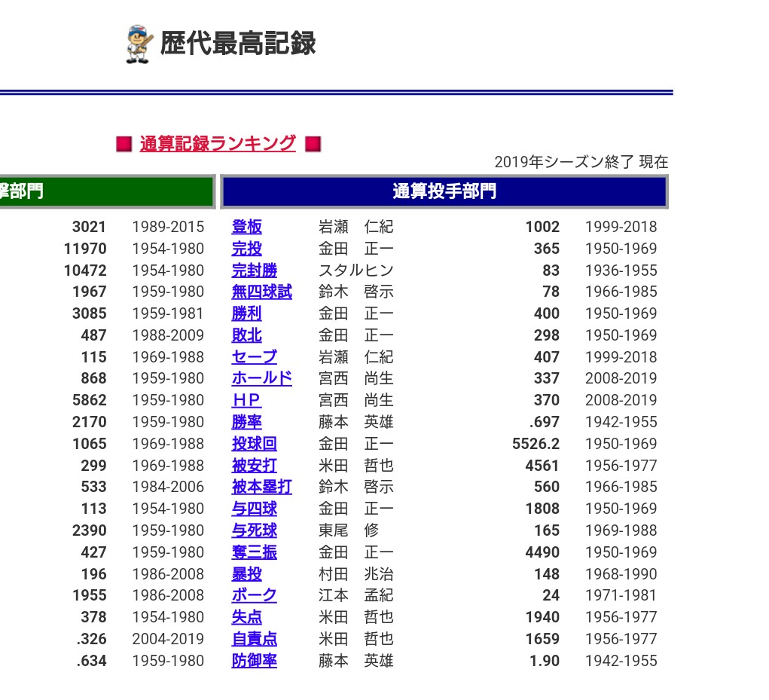Click the value 1808
This screenshot has height=700, width=769.
click(x=542, y=508)
